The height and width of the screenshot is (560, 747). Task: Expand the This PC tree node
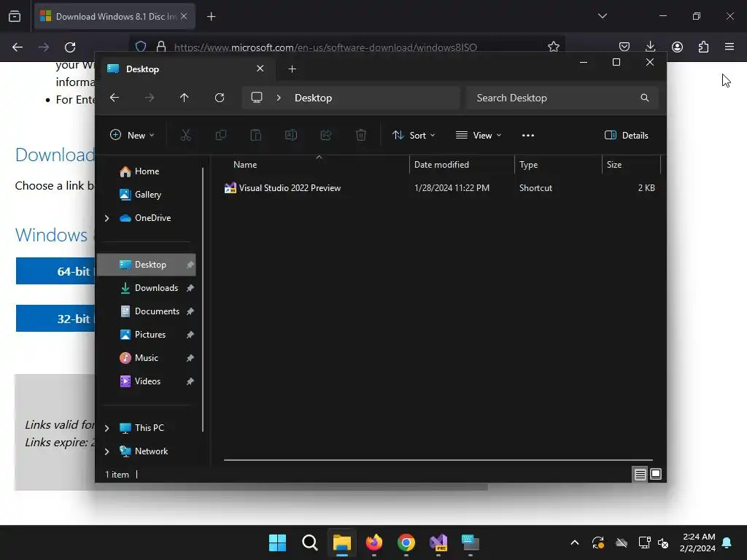tap(107, 428)
